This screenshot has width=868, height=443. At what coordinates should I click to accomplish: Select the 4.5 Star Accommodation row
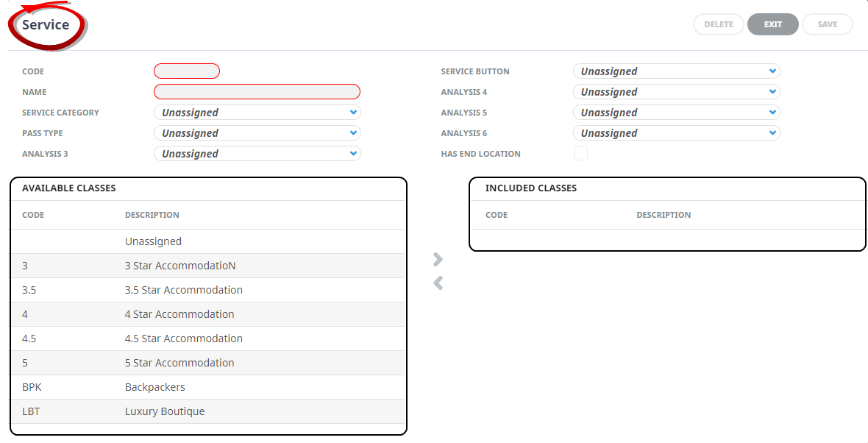[x=208, y=339]
